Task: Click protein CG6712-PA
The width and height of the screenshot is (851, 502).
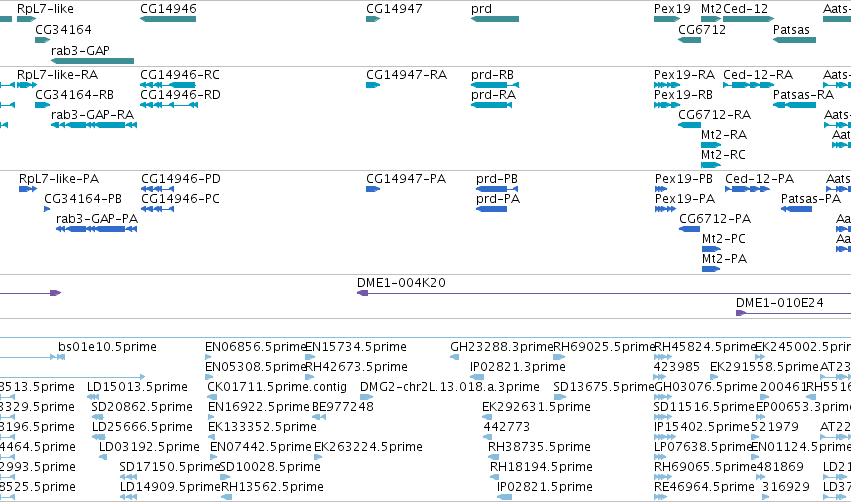Action: [x=689, y=229]
